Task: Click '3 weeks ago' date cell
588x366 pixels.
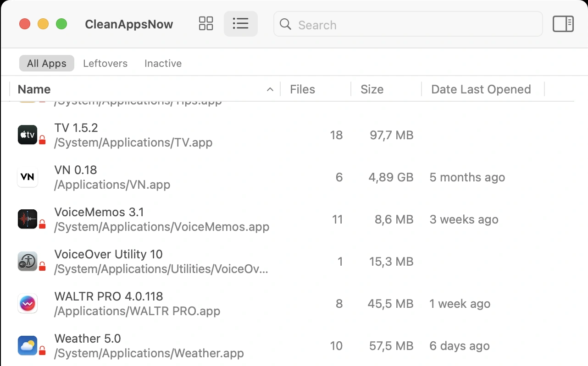Action: pos(464,219)
